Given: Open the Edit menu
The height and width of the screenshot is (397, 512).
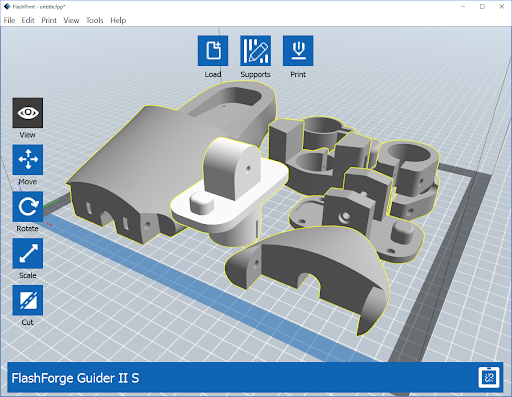Looking at the screenshot, I should [x=28, y=20].
